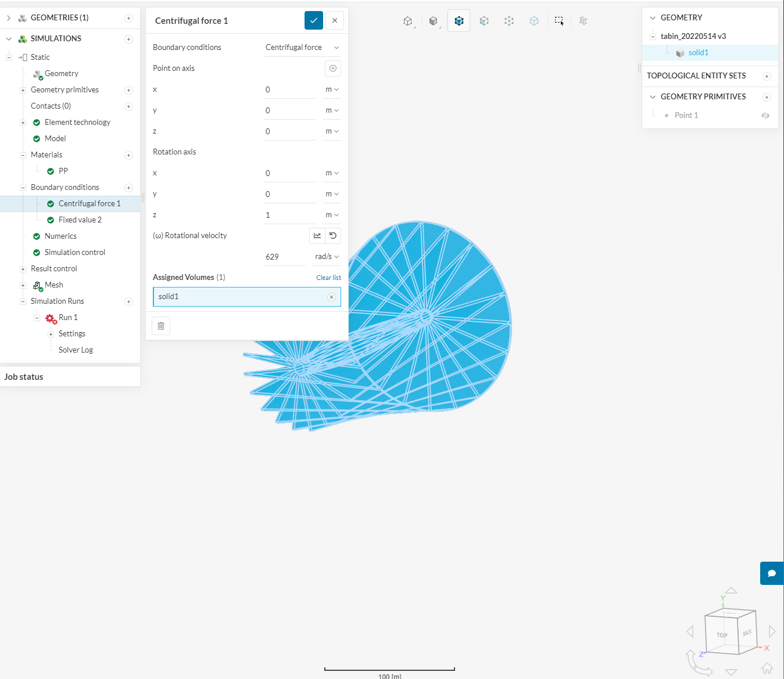Reset the view with the home icon
The image size is (784, 679).
(767, 668)
